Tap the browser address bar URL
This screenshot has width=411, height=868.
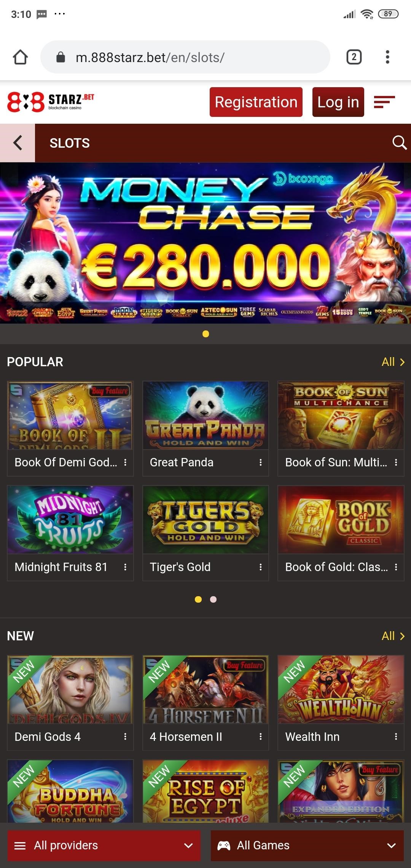click(x=150, y=57)
